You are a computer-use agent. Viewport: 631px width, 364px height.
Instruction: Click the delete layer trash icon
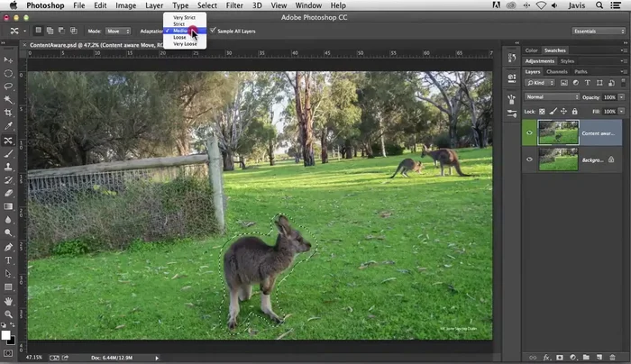pyautogui.click(x=612, y=357)
